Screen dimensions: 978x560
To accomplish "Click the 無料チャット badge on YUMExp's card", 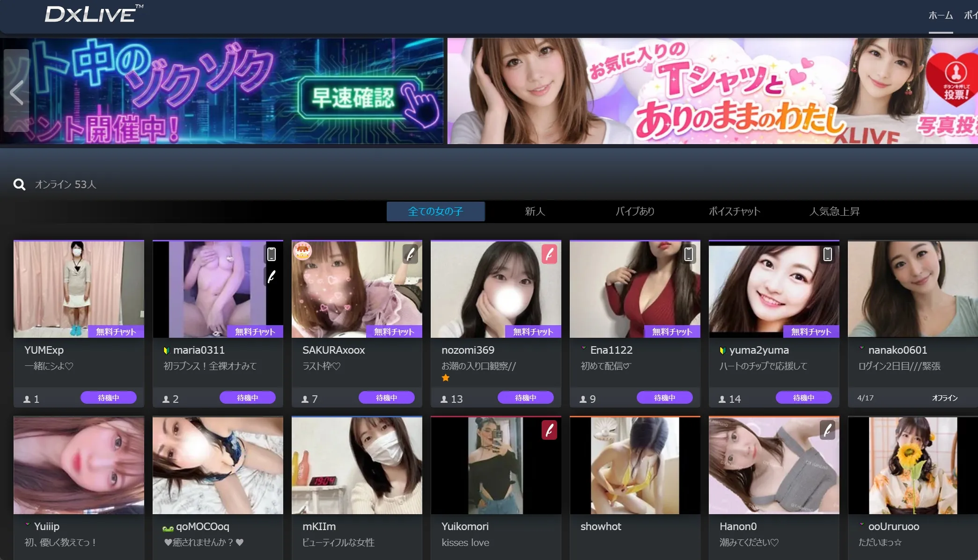I will click(x=116, y=331).
